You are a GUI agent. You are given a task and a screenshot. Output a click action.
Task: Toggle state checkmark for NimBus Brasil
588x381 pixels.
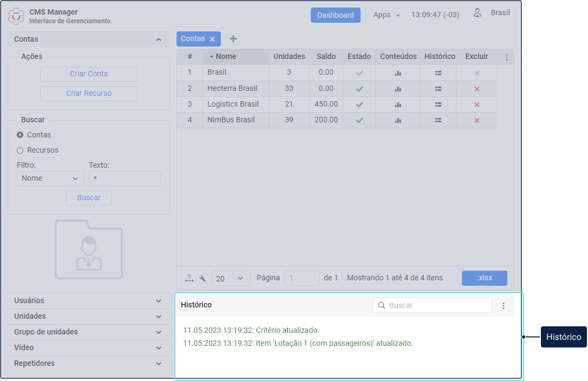[x=360, y=120]
